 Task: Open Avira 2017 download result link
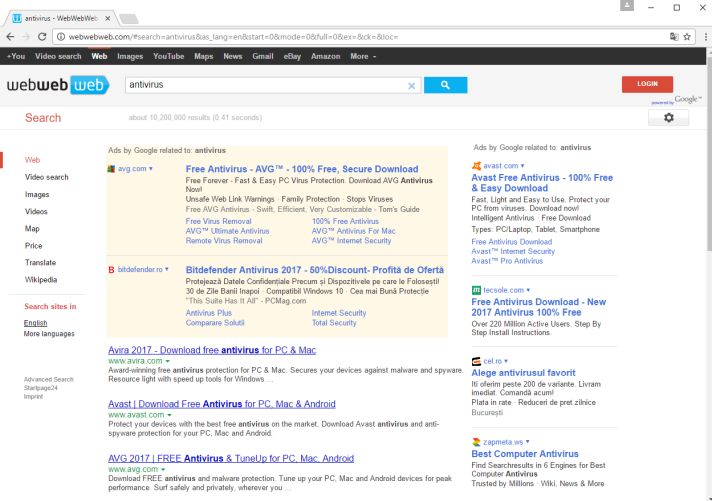pos(212,350)
